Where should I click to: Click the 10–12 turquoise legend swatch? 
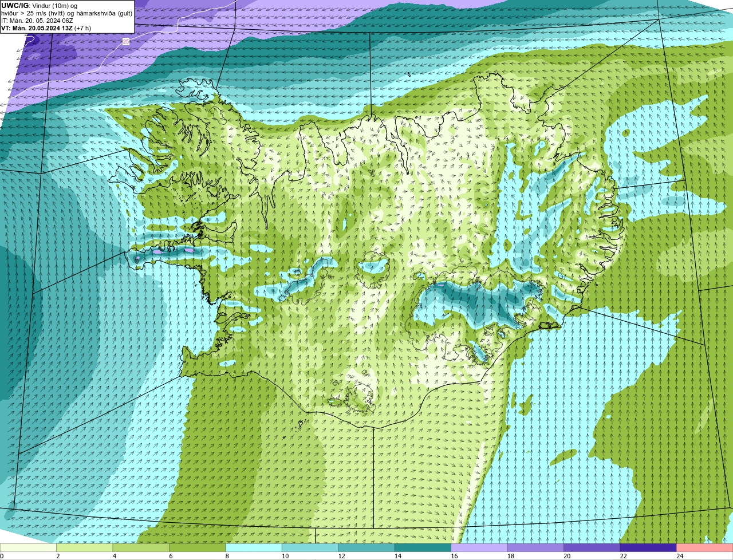point(310,547)
